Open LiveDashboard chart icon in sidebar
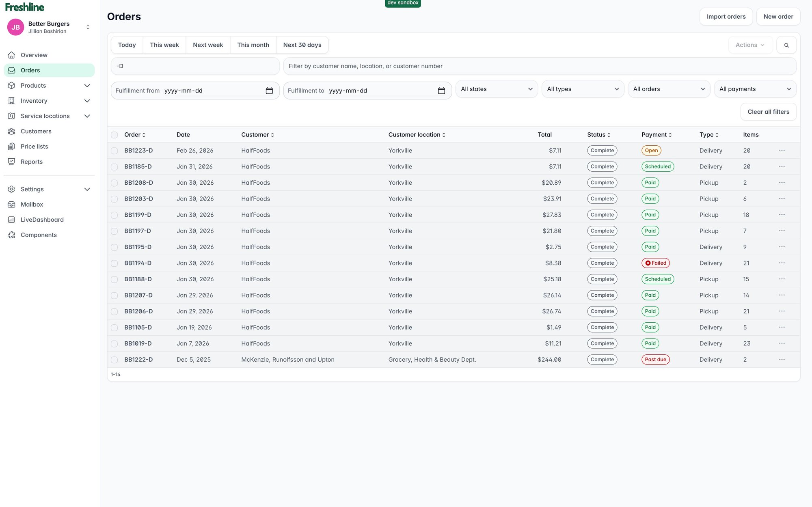This screenshot has width=812, height=507. click(11, 220)
